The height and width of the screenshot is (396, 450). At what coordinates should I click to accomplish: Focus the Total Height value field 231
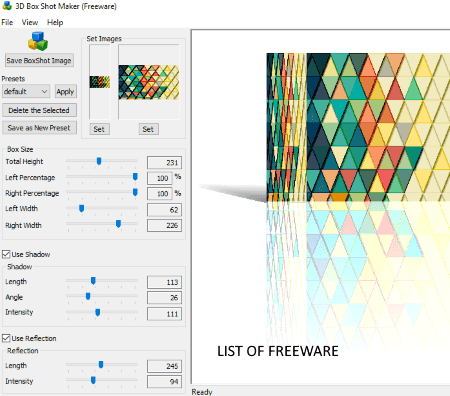click(164, 163)
